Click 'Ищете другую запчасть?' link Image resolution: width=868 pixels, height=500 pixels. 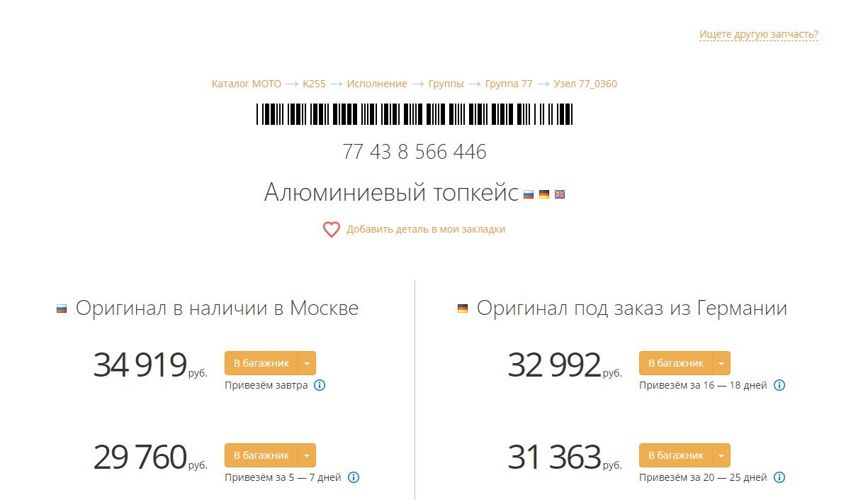[759, 34]
